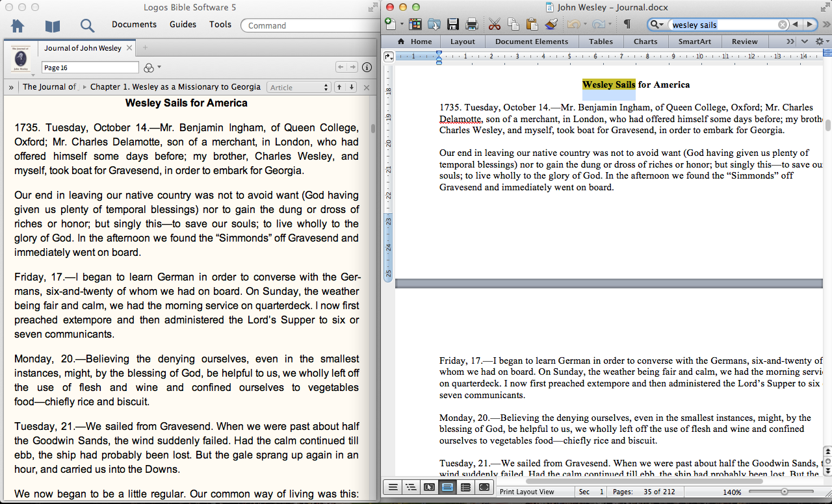Switch to Publishing Layout view
Image resolution: width=832 pixels, height=504 pixels.
point(429,487)
